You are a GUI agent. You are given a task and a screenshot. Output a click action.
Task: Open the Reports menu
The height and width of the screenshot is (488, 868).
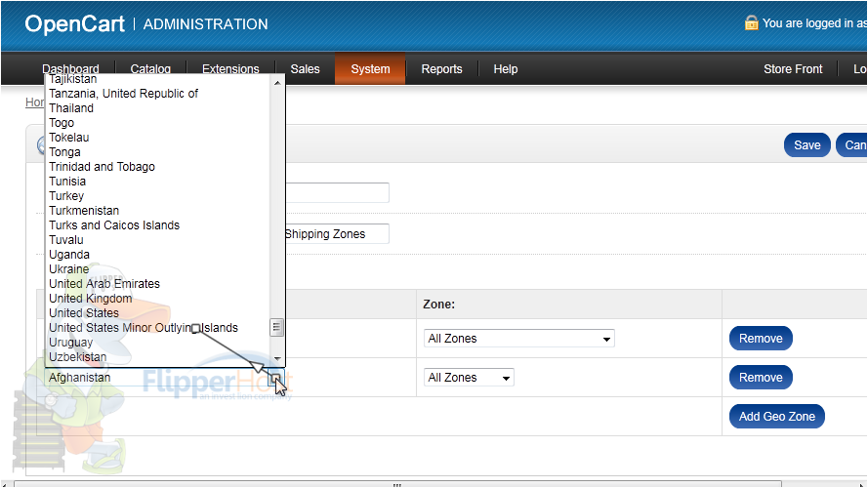441,69
